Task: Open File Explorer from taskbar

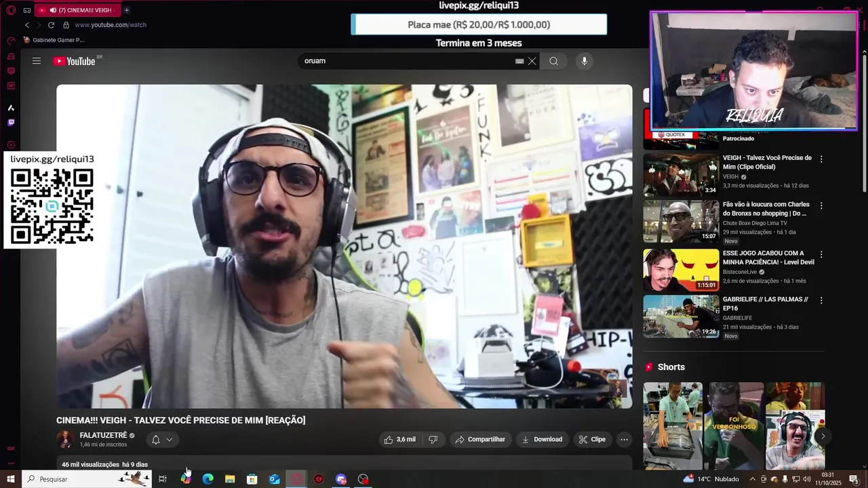Action: point(230,479)
